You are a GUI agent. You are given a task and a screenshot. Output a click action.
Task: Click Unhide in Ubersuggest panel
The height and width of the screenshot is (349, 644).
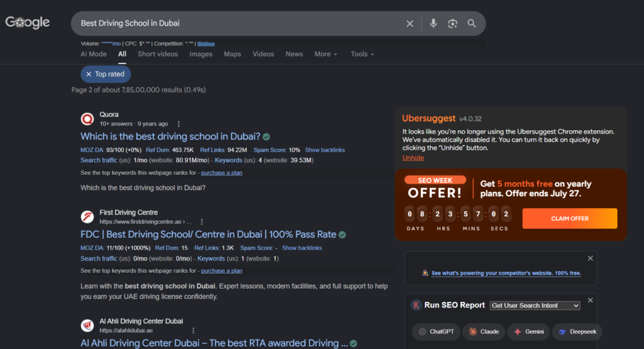(x=413, y=158)
